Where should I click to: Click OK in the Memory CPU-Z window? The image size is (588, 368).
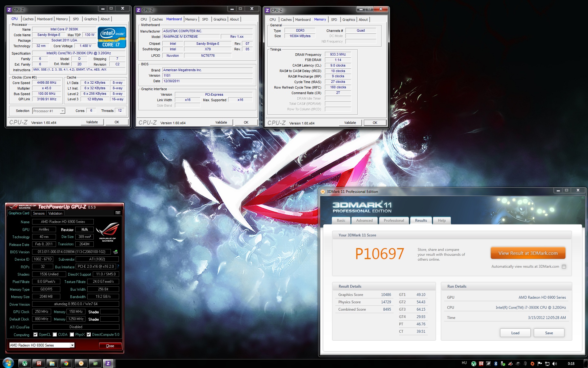(375, 123)
